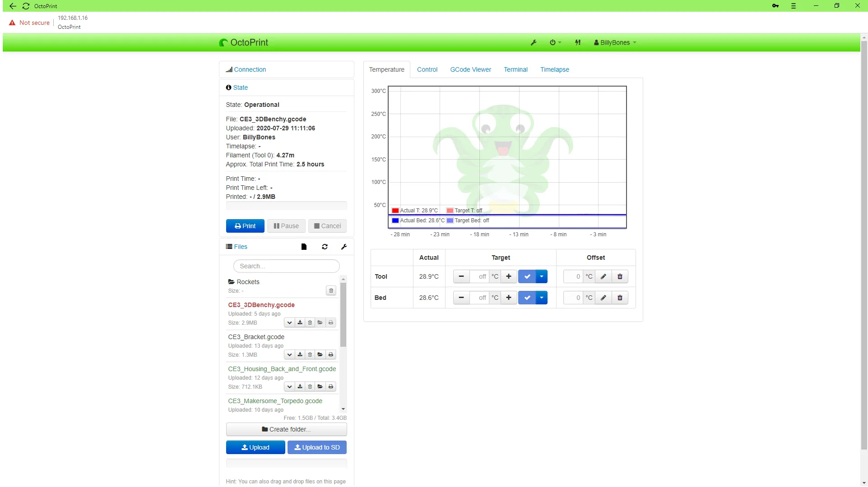Load CE3_Housing_Back_and_Front.gcode via folder icon
Image resolution: width=868 pixels, height=487 pixels.
[320, 386]
